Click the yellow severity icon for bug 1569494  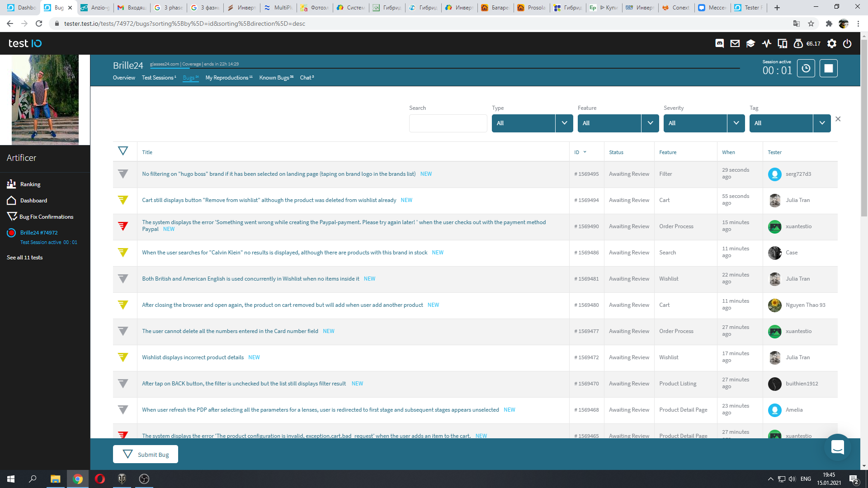pos(123,200)
